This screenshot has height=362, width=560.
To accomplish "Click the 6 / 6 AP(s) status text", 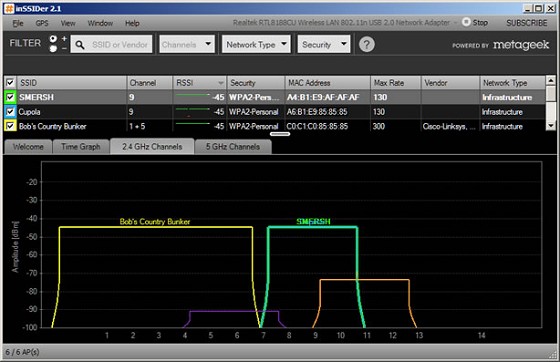I will [22, 352].
